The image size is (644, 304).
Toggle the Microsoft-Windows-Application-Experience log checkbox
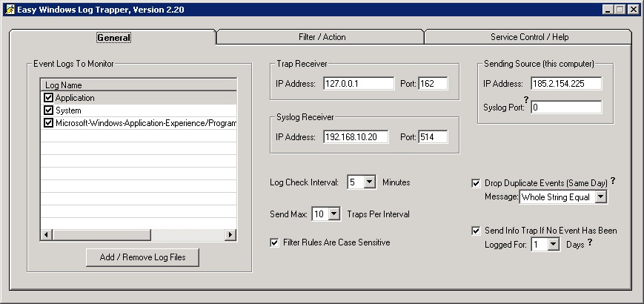click(48, 123)
